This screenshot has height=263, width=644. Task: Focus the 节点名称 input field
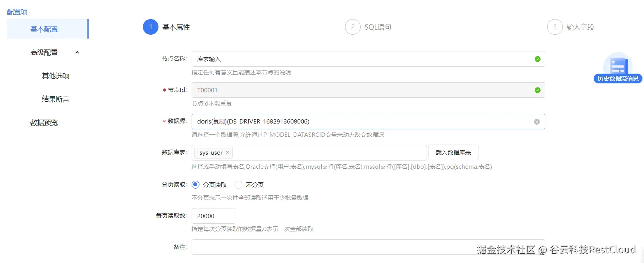click(368, 59)
